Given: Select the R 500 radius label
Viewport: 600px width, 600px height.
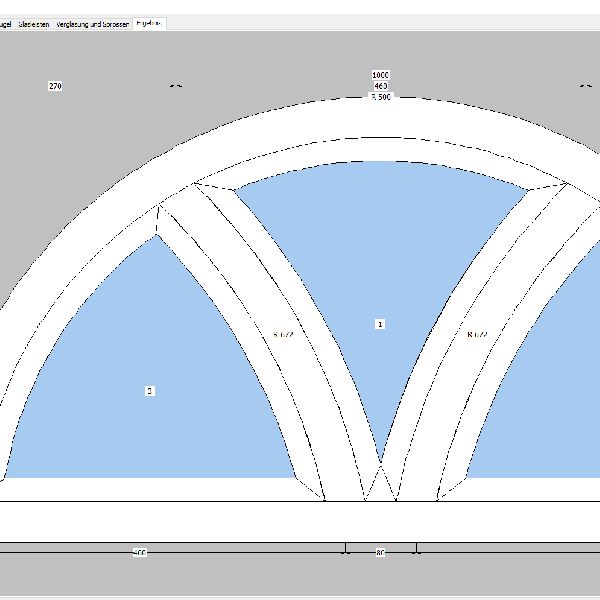Looking at the screenshot, I should coord(381,97).
